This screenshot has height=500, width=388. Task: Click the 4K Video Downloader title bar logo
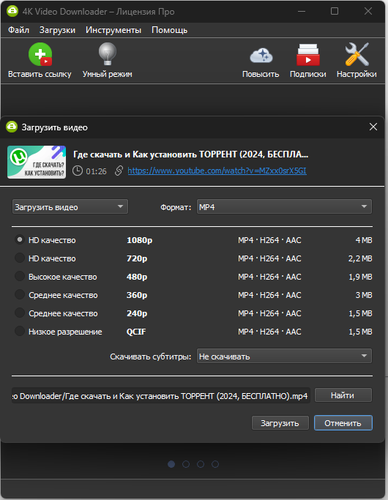pos(12,11)
